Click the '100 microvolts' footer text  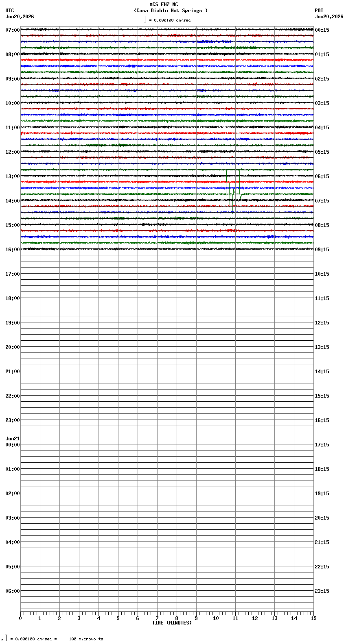click(86, 639)
